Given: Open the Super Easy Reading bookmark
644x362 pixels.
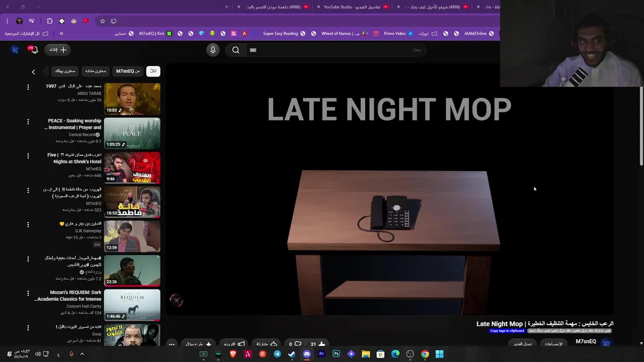Looking at the screenshot, I should click(284, 34).
